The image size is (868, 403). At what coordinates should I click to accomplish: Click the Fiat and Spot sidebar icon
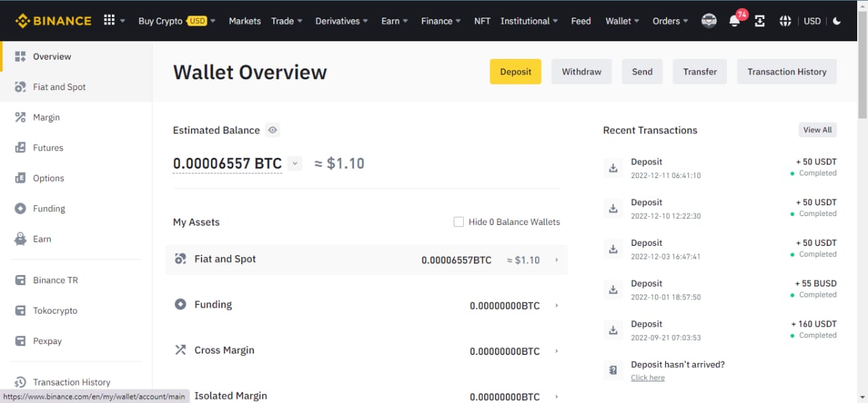pyautogui.click(x=20, y=87)
